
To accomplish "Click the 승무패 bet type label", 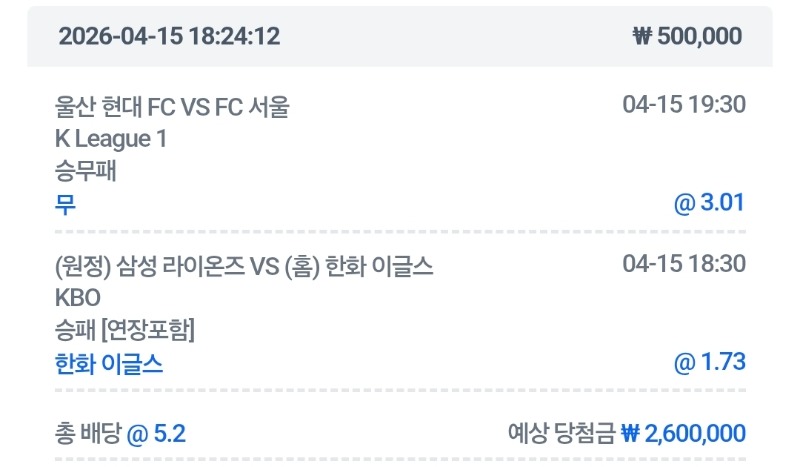I will (x=86, y=172).
